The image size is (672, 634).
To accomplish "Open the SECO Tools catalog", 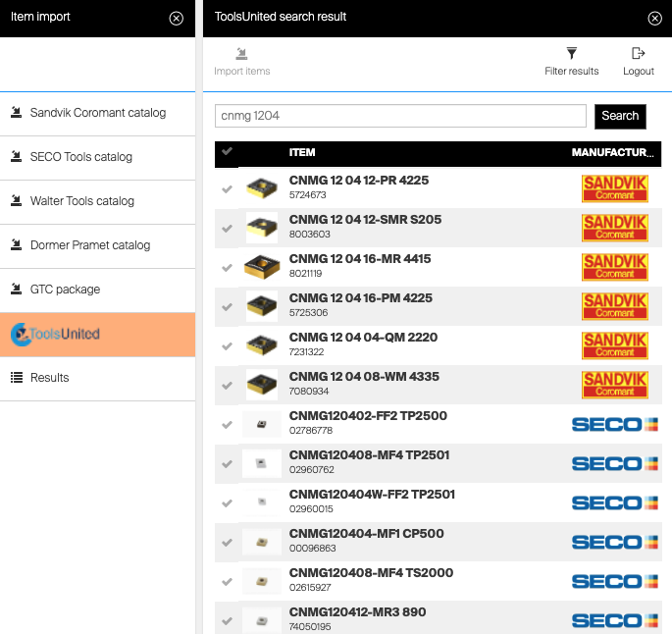I will coord(80,157).
